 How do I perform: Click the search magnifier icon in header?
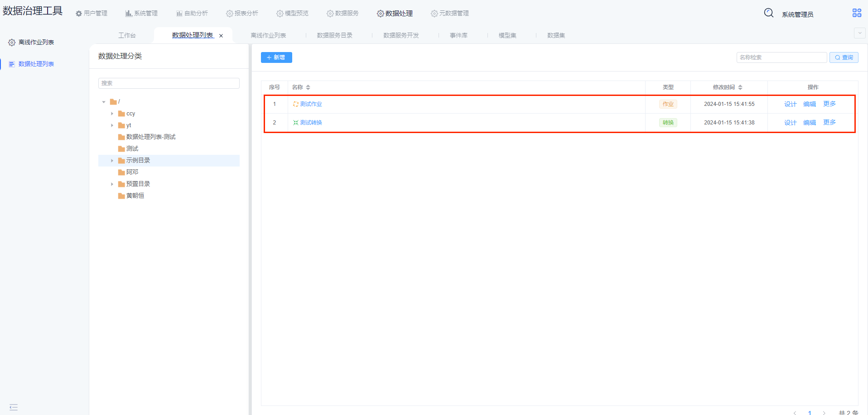click(x=768, y=13)
